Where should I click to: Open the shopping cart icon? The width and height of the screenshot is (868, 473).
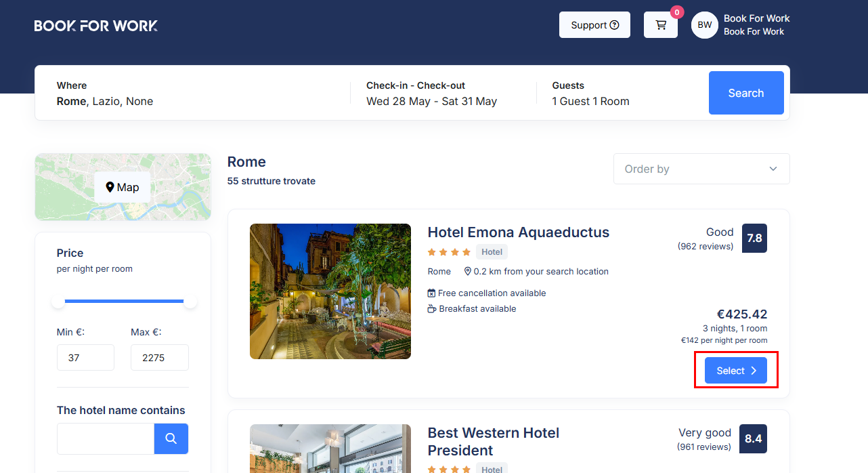click(660, 25)
